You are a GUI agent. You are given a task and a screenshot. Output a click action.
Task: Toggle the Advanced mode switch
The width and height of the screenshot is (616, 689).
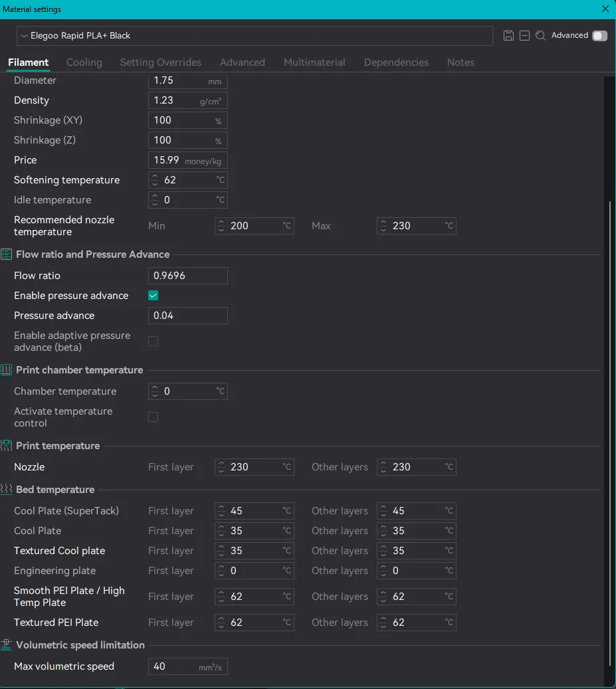click(x=599, y=36)
